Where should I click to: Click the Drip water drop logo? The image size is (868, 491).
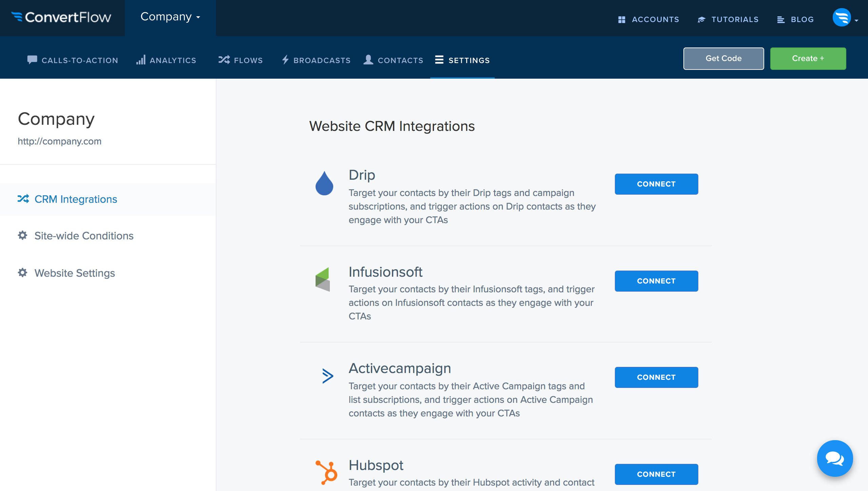[324, 183]
